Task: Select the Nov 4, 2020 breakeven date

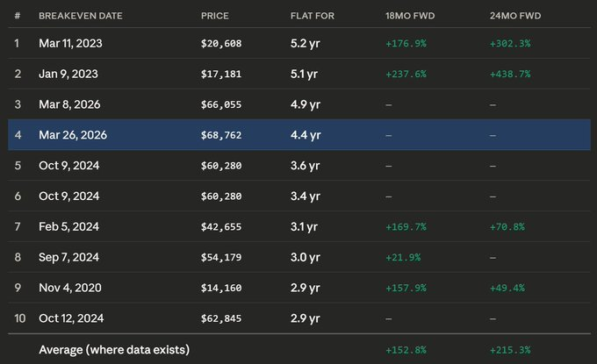Action: (x=70, y=289)
